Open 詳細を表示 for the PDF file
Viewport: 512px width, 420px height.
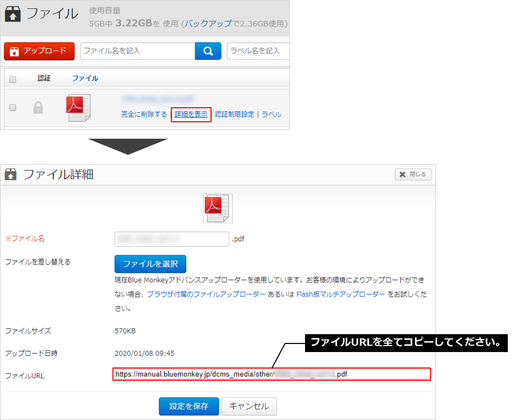[191, 114]
